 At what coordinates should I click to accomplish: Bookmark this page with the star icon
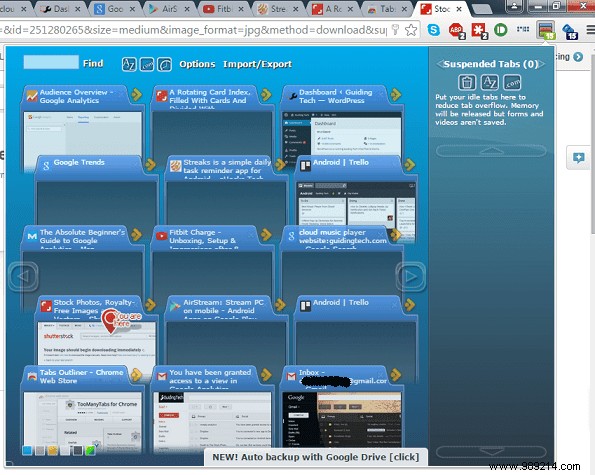(411, 30)
